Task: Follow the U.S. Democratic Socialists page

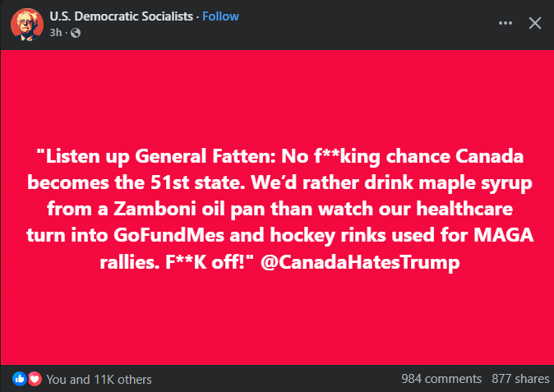Action: coord(220,16)
